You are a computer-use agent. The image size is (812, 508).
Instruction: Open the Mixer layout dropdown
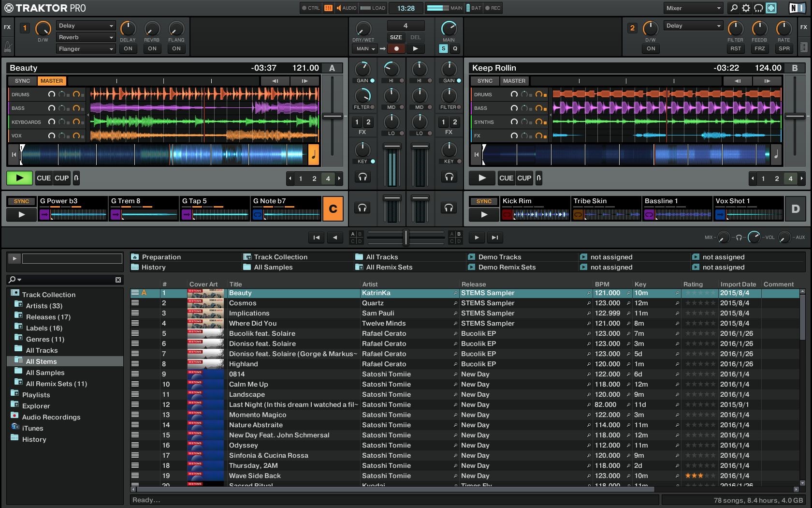click(693, 8)
